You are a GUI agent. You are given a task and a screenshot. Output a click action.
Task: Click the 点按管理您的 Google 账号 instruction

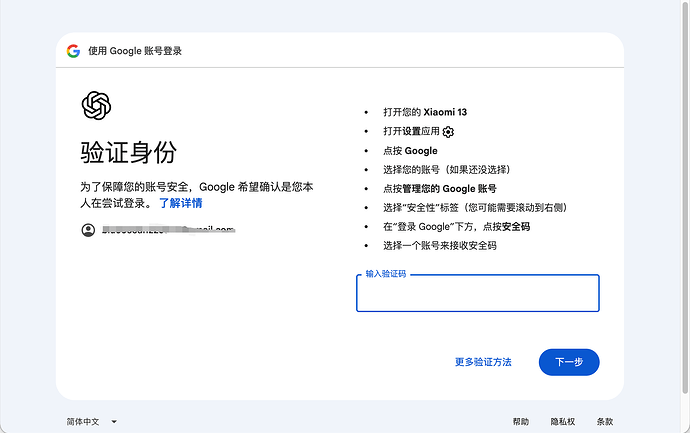coord(440,189)
